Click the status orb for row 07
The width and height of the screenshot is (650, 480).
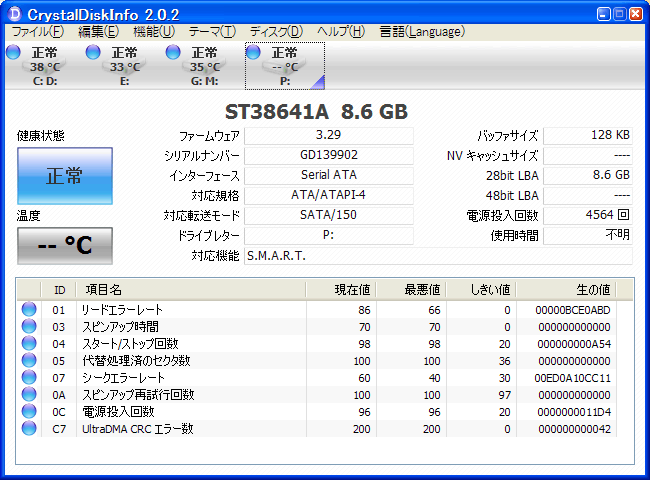pos(29,377)
